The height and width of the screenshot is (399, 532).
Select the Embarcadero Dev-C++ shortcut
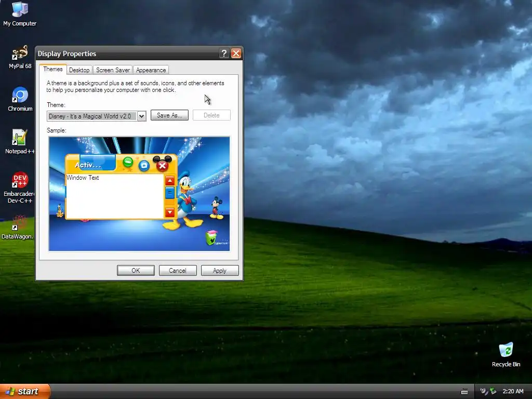point(20,187)
